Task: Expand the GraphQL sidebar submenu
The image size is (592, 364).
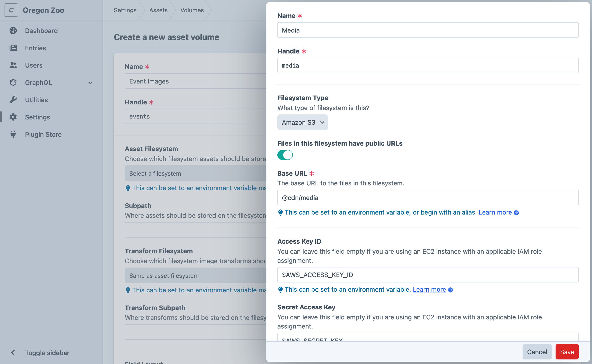Action: (x=90, y=83)
